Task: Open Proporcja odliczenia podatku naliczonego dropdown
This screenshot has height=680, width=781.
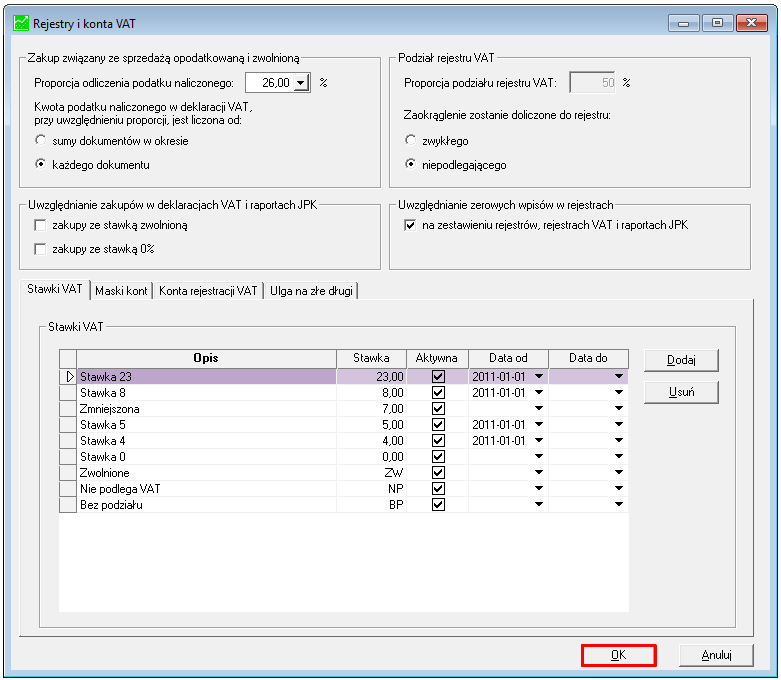Action: click(301, 83)
